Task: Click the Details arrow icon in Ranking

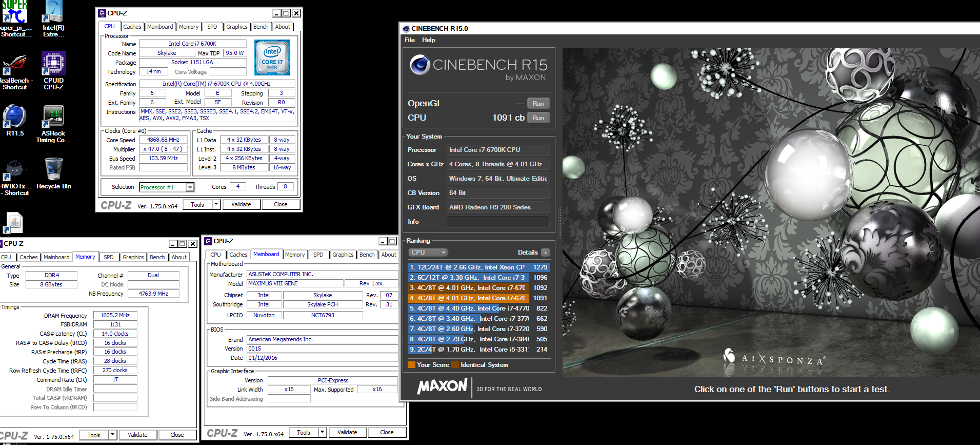Action: pyautogui.click(x=546, y=253)
